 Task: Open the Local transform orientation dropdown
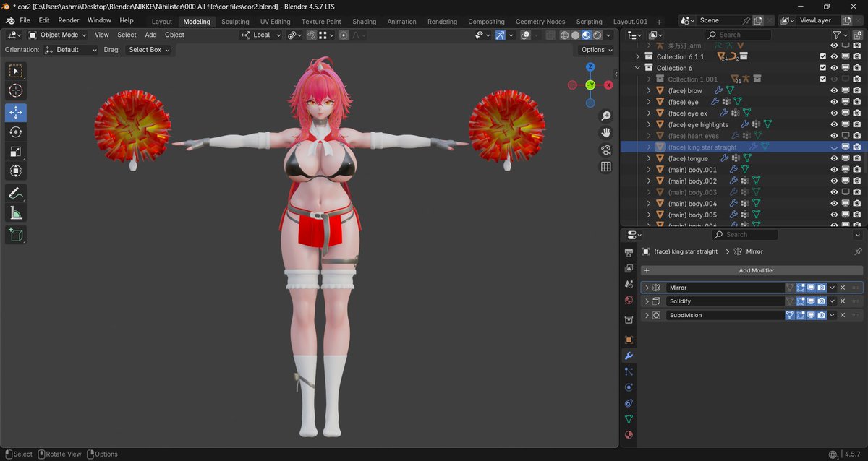click(x=260, y=35)
